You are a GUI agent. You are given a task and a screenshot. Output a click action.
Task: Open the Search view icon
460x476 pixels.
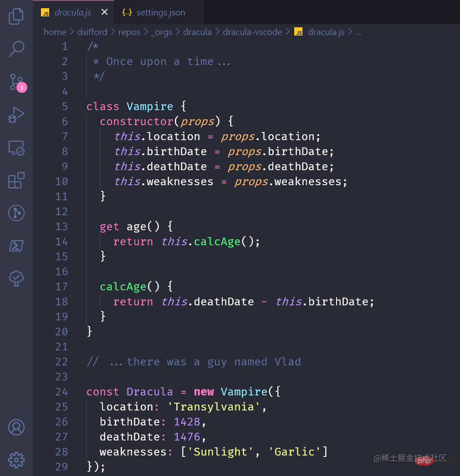click(16, 49)
